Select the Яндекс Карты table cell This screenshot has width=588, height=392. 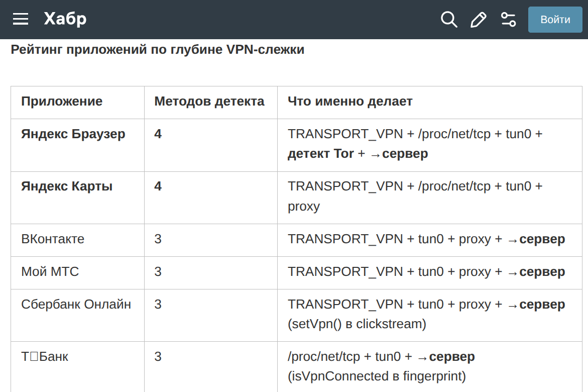(67, 186)
